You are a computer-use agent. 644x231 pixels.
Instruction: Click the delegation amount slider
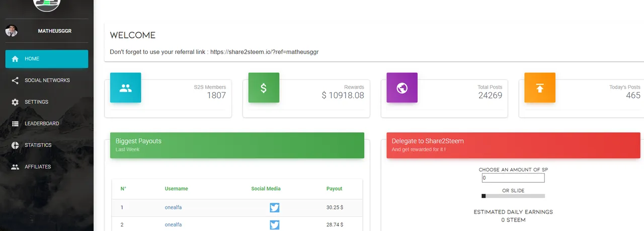(513, 196)
